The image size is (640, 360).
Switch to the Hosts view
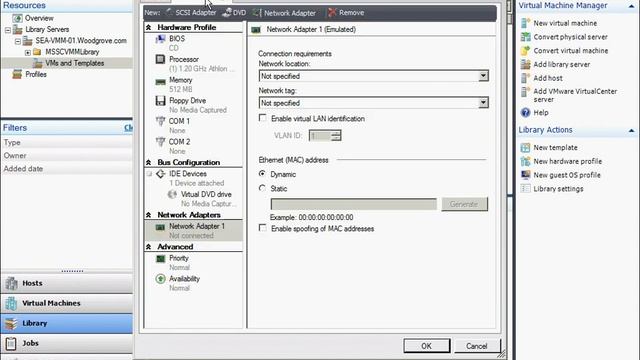click(67, 283)
